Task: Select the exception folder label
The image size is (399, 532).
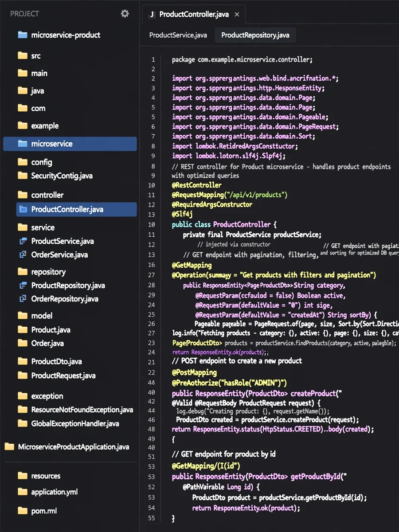Action: point(47,396)
